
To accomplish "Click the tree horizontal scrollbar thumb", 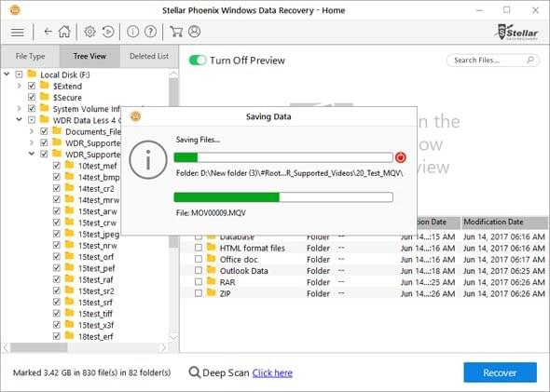I will tap(38, 347).
